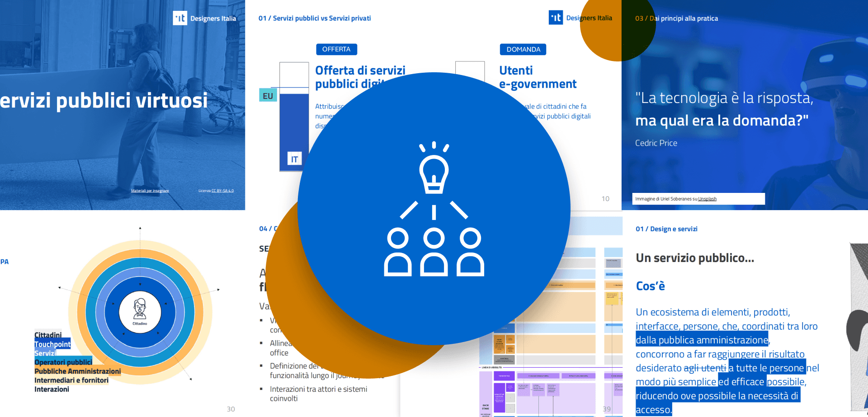This screenshot has width=868, height=417.
Task: Open the CC BY-SA 4.0 license link
Action: point(222,191)
